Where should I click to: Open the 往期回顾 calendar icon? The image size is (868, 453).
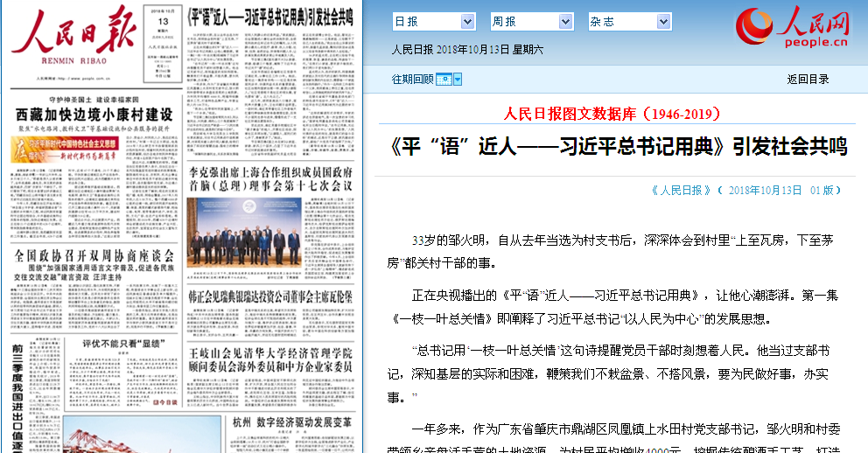coord(444,79)
